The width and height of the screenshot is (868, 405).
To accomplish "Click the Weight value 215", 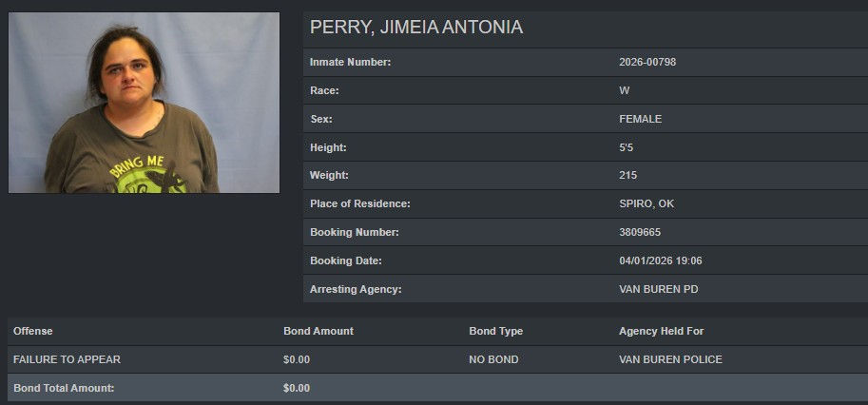I will tap(627, 175).
